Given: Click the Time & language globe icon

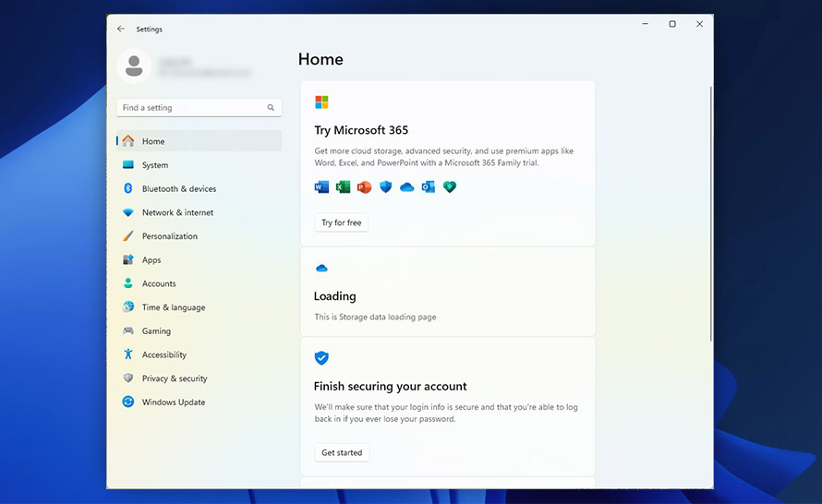Looking at the screenshot, I should click(127, 307).
